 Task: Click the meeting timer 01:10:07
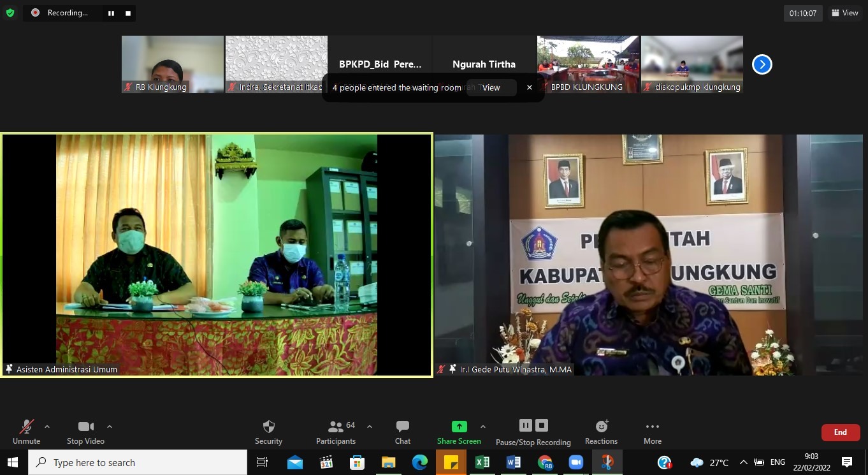803,13
